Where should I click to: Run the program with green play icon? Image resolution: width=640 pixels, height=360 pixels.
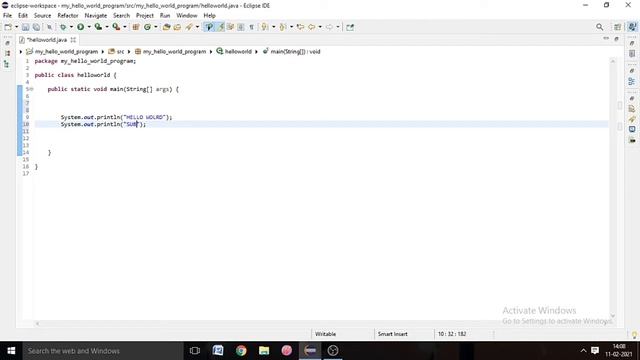pos(80,27)
